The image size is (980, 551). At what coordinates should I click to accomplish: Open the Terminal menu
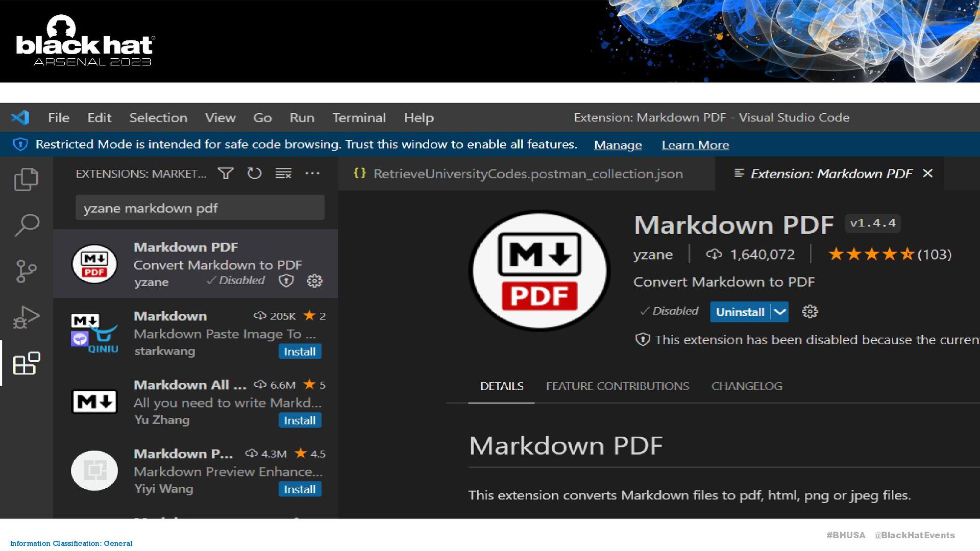pyautogui.click(x=359, y=117)
